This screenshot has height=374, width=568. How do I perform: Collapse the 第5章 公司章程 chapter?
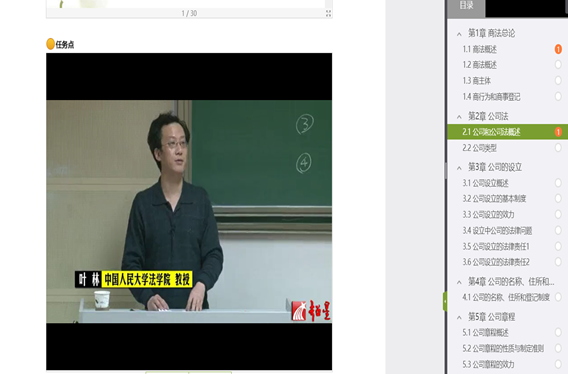coord(459,317)
